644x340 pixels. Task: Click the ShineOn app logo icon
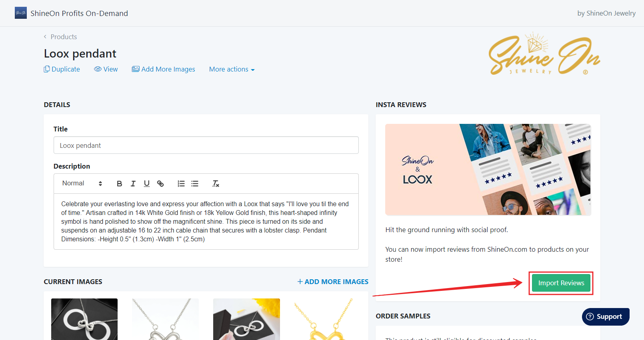tap(21, 13)
